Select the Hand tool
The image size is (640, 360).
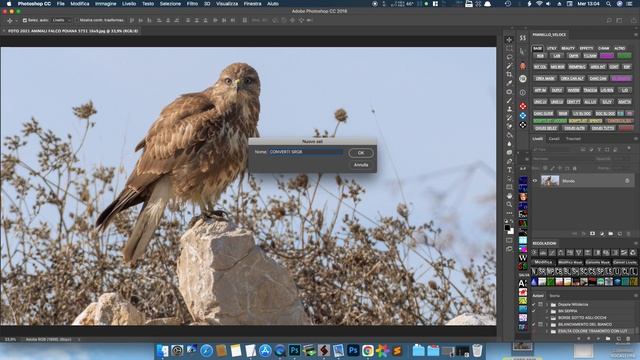coord(509,196)
